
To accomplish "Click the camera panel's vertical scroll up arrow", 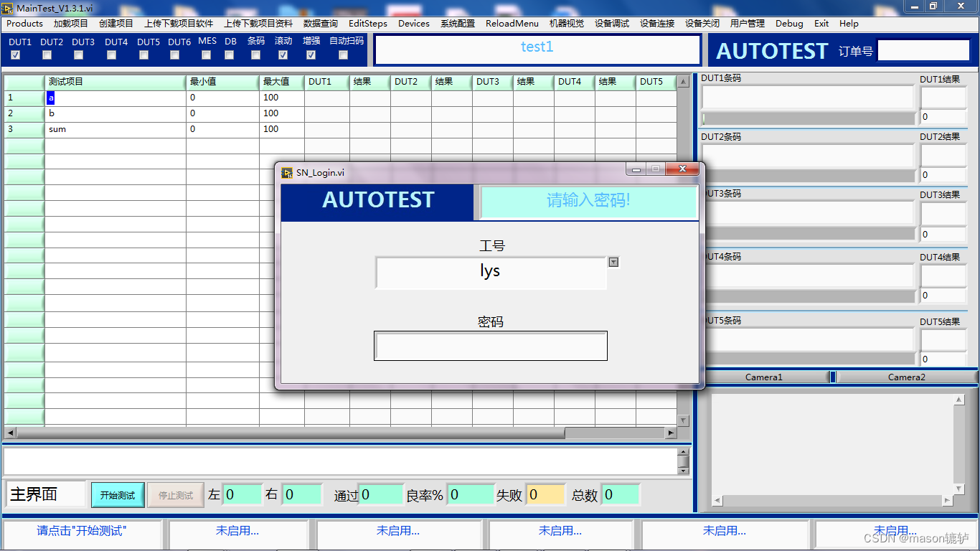I will 959,400.
